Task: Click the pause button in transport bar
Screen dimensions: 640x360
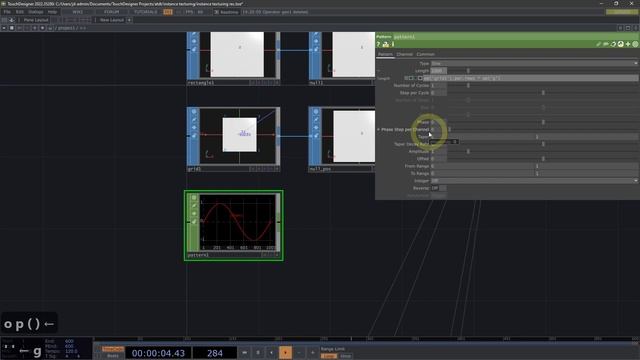Action: (x=258, y=353)
